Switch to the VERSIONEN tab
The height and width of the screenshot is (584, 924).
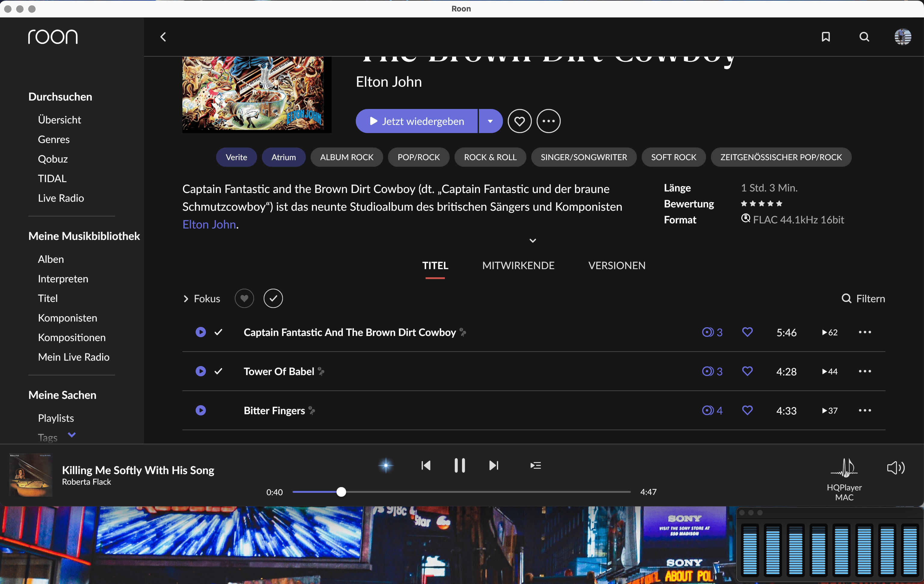(x=617, y=266)
